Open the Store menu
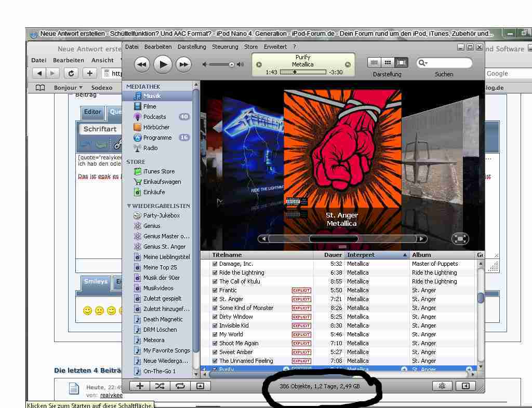This screenshot has width=532, height=408. (251, 47)
